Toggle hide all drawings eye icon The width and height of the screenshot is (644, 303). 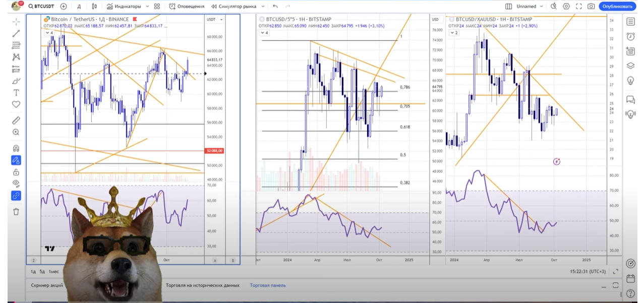point(16,184)
